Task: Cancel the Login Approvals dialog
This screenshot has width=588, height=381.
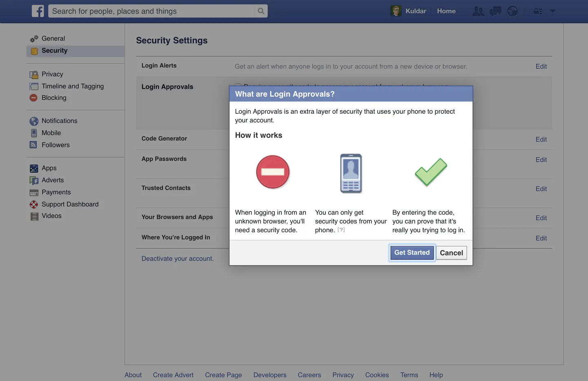Action: 451,253
